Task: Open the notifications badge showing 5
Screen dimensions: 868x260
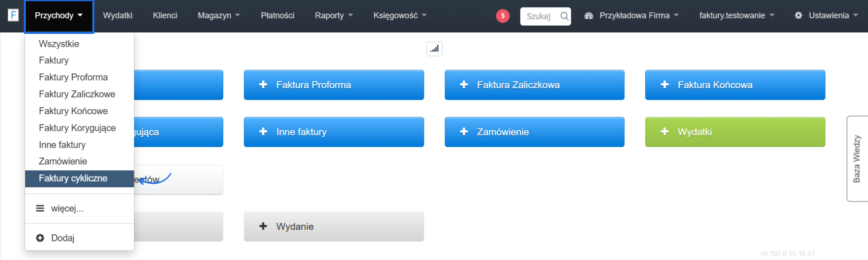Action: 503,16
